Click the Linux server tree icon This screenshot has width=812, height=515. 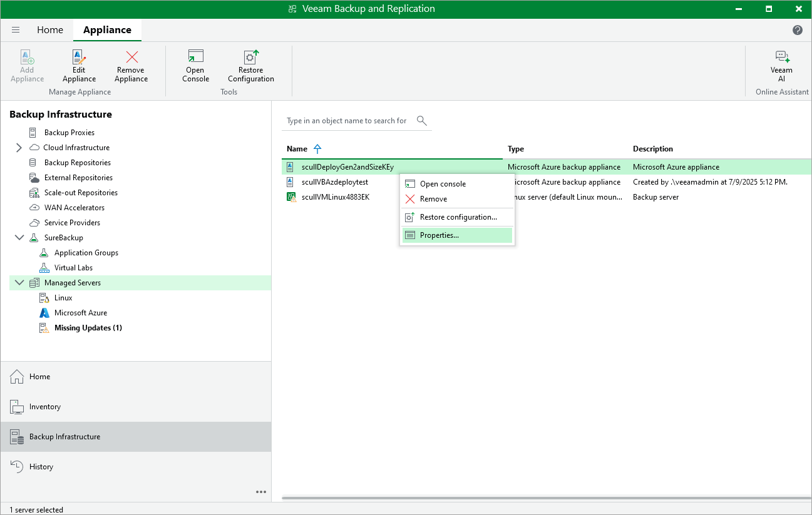[44, 298]
